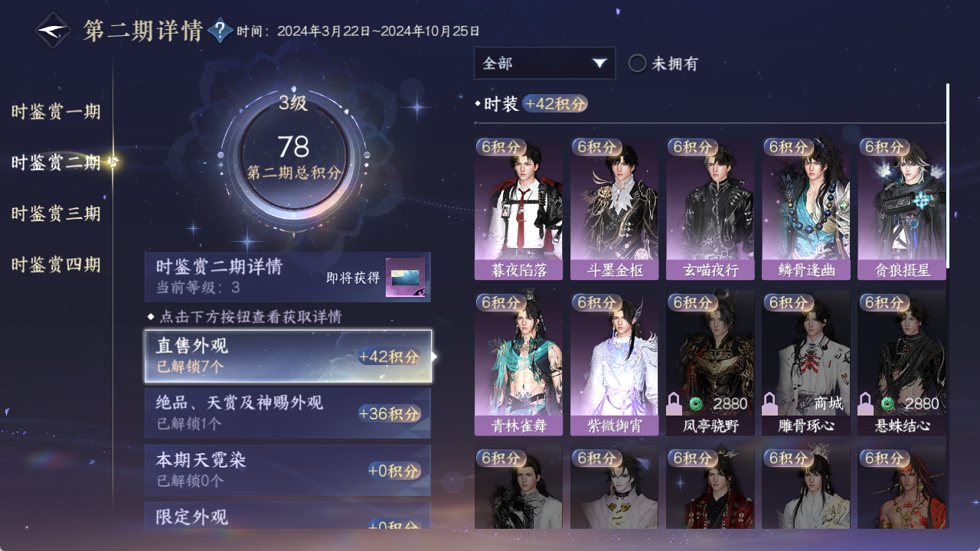Viewport: 980px width, 551px height.
Task: Expand the 绝品、天赏及神赐外观 row
Action: [x=288, y=413]
